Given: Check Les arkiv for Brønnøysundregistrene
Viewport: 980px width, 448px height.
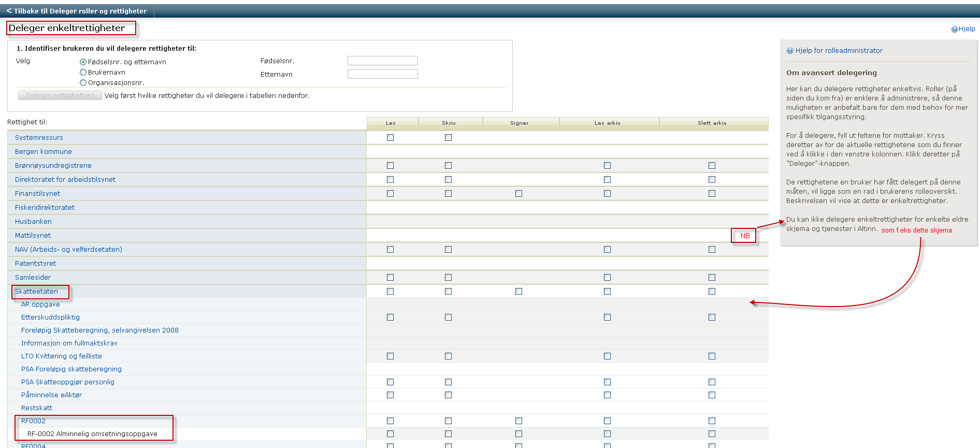Looking at the screenshot, I should point(607,165).
